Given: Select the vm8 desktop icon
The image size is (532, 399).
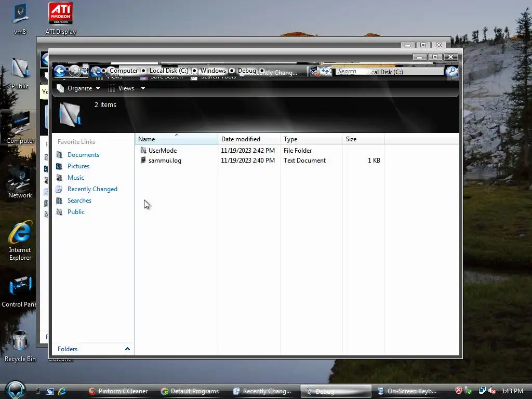Looking at the screenshot, I should pos(20,19).
